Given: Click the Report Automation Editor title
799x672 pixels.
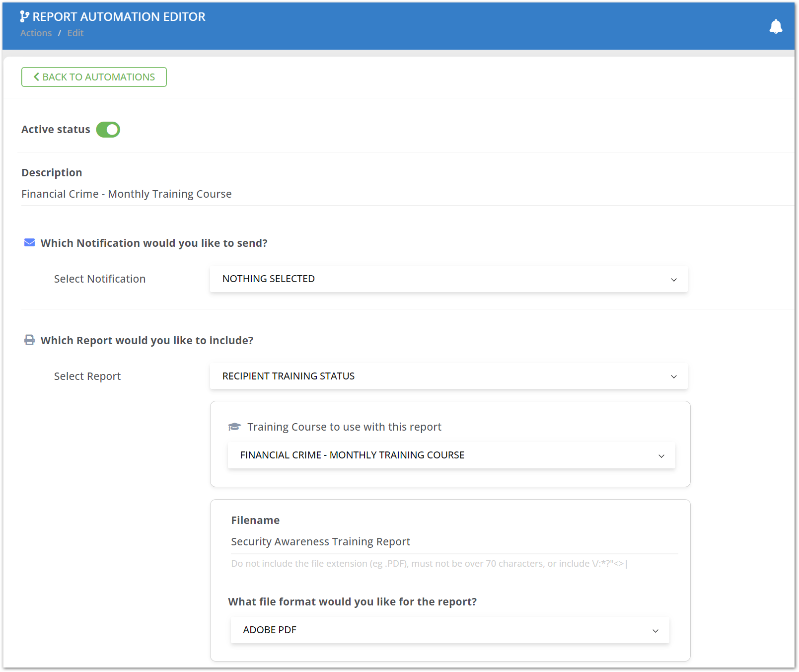Looking at the screenshot, I should (119, 16).
